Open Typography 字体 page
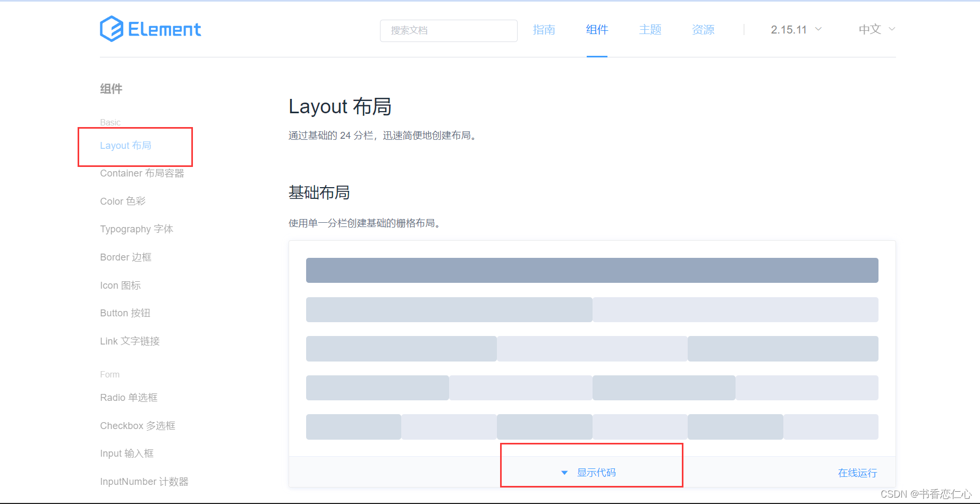Image resolution: width=980 pixels, height=504 pixels. 137,229
